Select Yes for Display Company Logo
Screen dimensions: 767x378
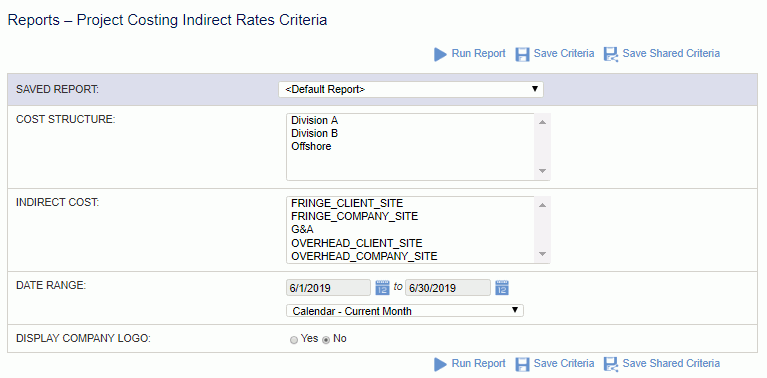click(293, 340)
